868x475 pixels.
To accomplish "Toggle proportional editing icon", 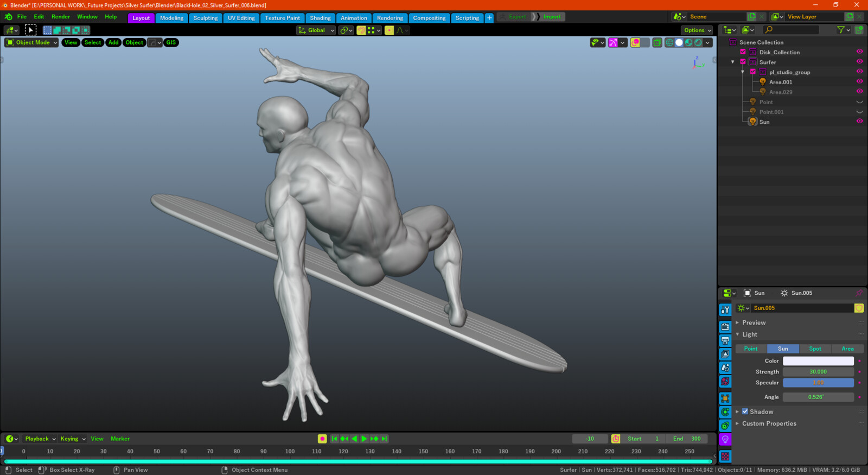I will tap(390, 30).
